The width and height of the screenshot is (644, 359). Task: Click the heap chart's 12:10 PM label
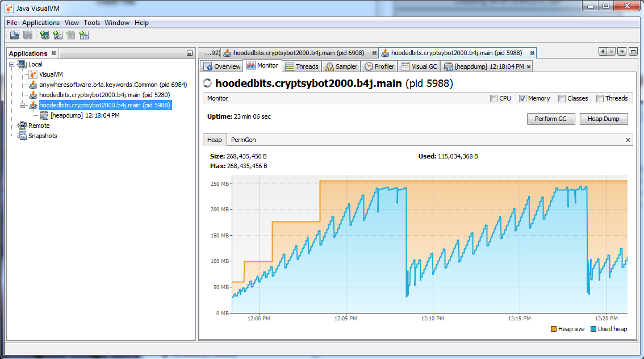tap(433, 318)
